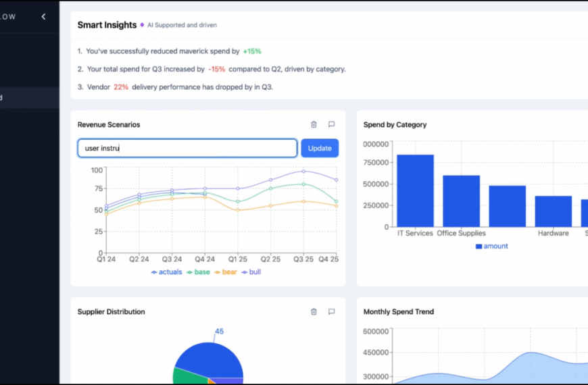Screen dimensions: 588x385
Task: Click the Update button
Action: 320,148
